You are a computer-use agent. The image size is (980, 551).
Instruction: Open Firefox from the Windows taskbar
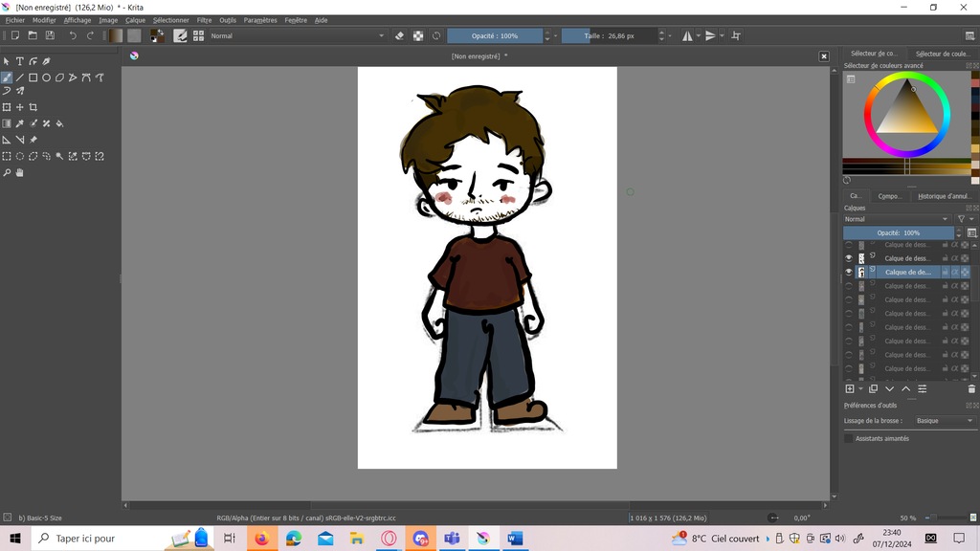coord(261,539)
